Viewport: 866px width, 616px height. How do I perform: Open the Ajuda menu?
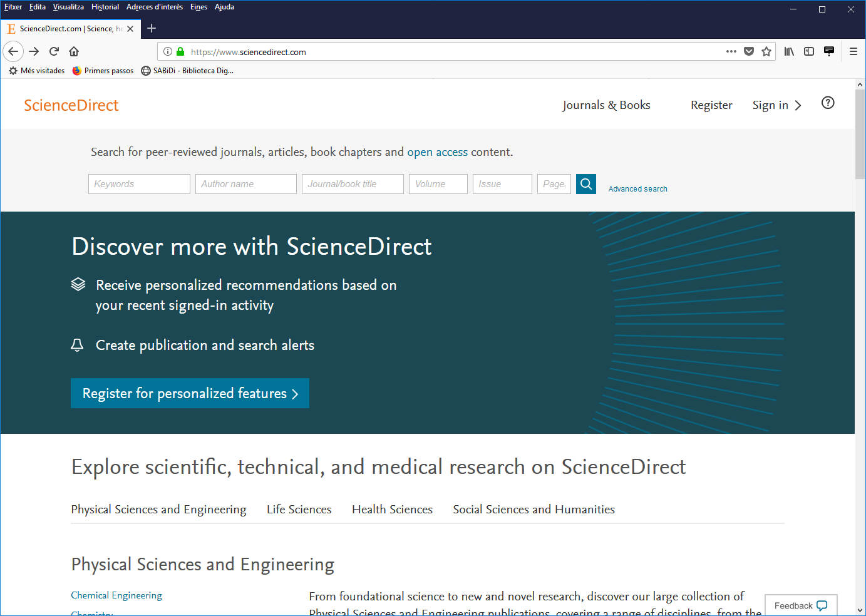click(224, 7)
